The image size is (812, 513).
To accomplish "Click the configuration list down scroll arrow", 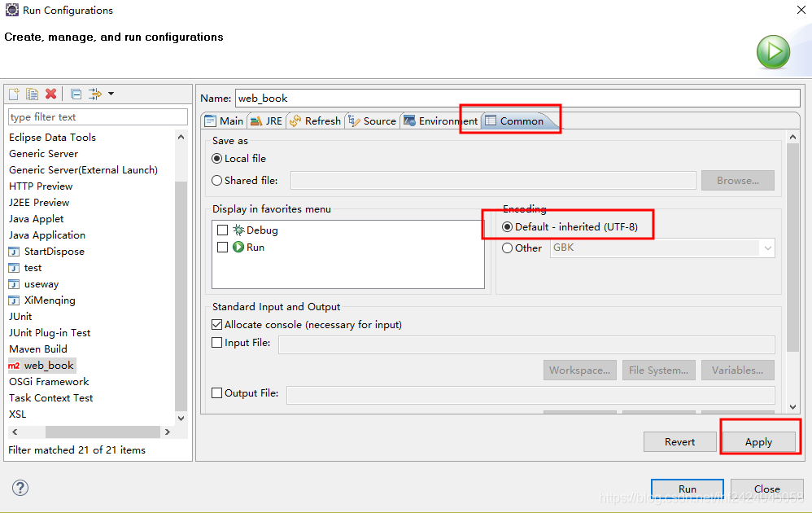I will tap(181, 419).
